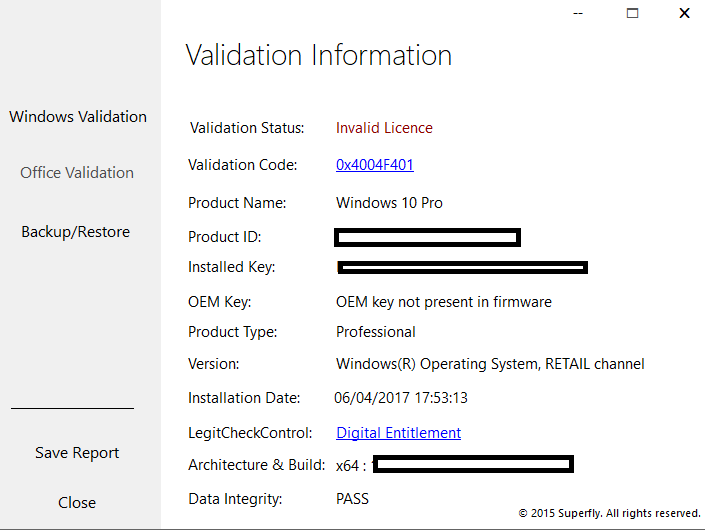
Task: Open the Digital Entitlement link
Action: tap(398, 433)
